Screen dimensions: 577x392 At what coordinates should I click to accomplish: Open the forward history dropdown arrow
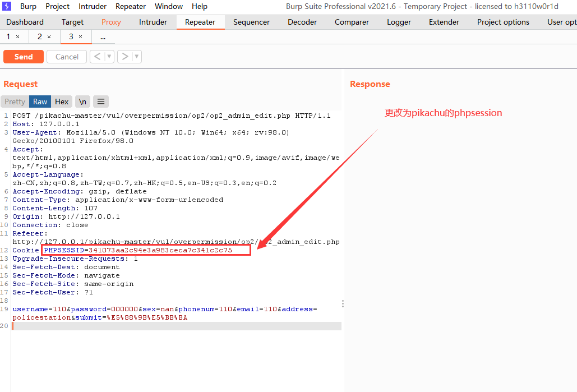point(137,57)
